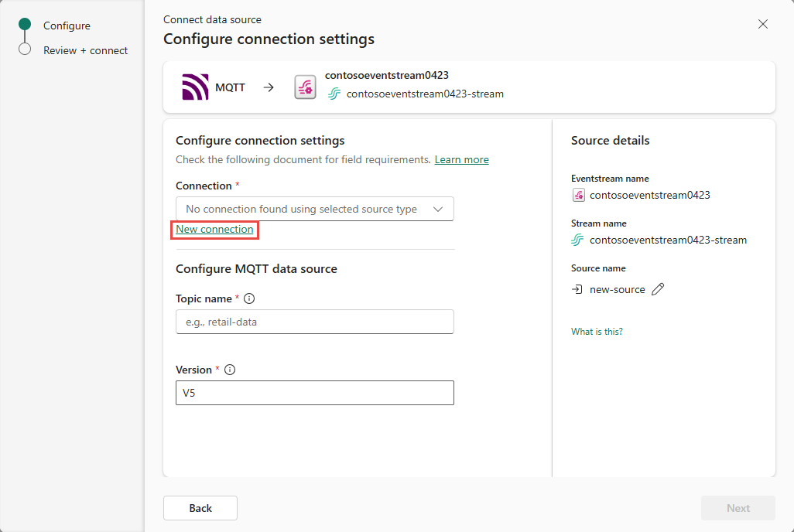
Task: Select the Configure step in wizard
Action: [x=67, y=26]
